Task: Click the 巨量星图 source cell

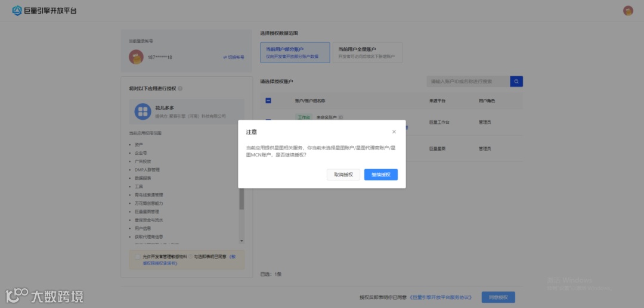Action: click(x=438, y=148)
